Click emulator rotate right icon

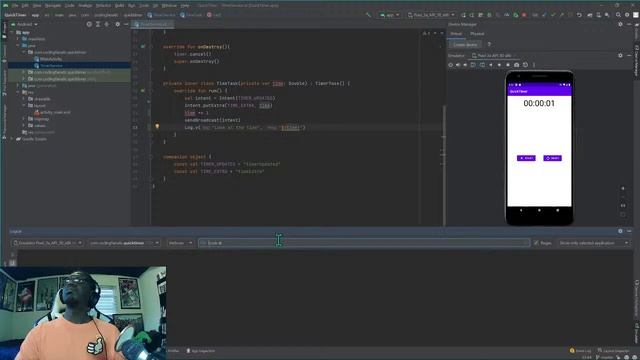(x=482, y=65)
